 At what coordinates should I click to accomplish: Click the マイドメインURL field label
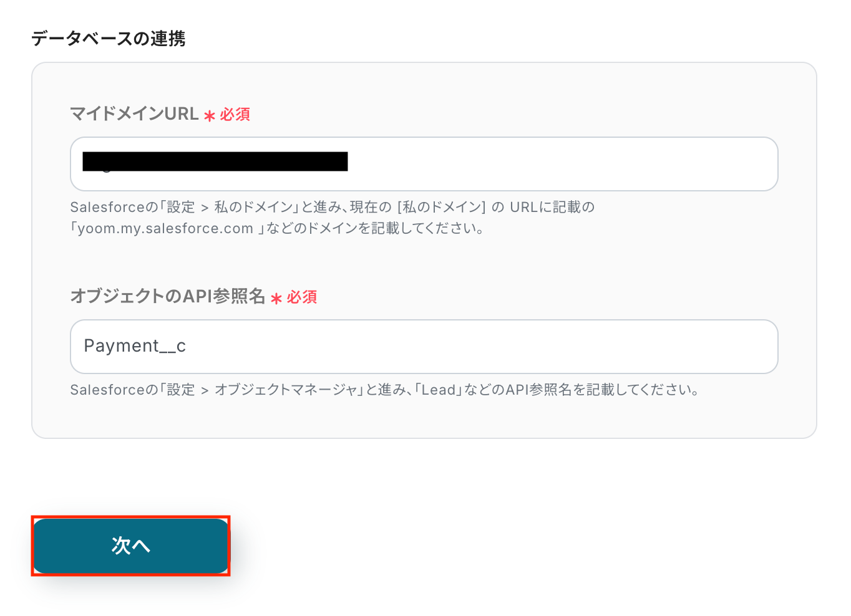point(134,114)
